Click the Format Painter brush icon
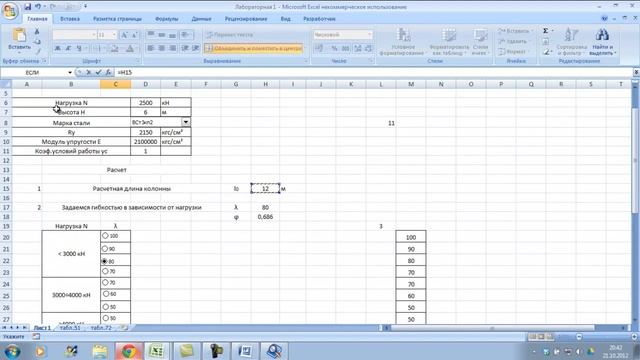This screenshot has width=640, height=360. tap(38, 51)
